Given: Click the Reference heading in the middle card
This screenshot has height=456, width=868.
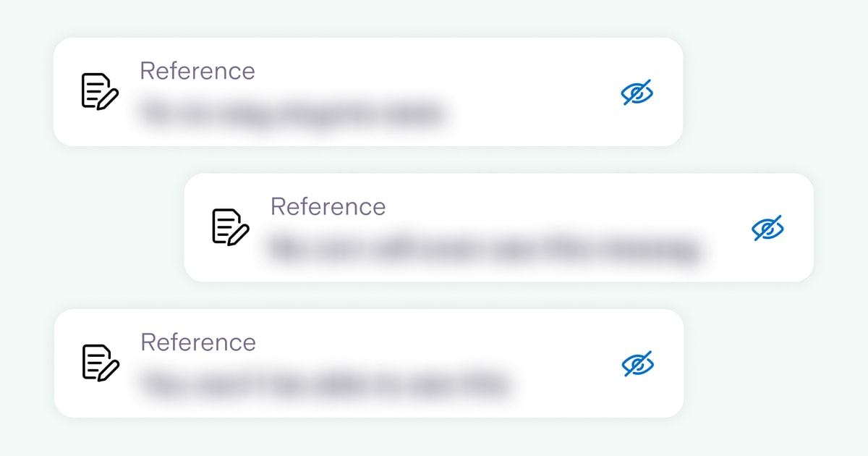Looking at the screenshot, I should [327, 207].
